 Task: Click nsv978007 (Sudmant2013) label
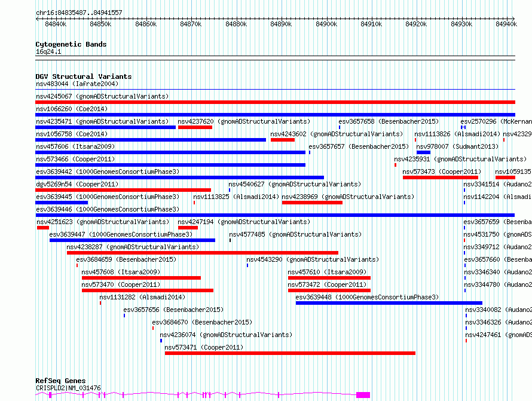[x=457, y=146]
